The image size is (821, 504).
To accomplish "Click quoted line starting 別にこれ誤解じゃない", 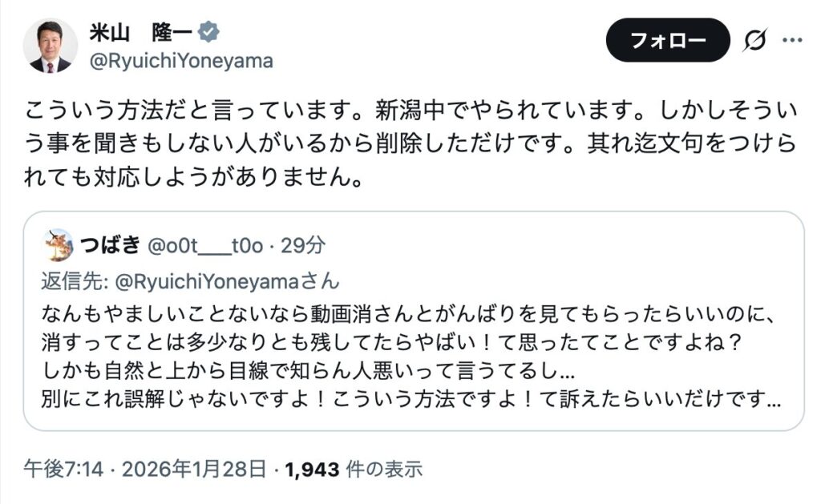I will click(412, 397).
